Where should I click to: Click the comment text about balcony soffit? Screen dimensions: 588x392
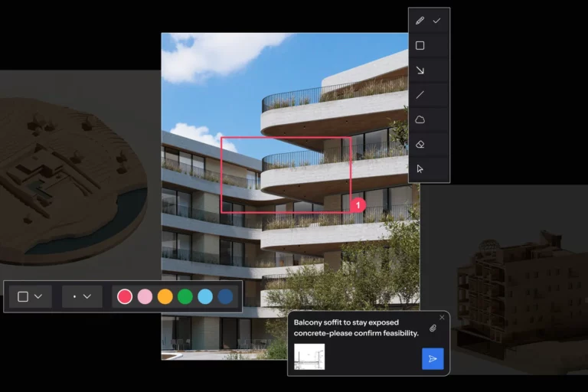pyautogui.click(x=356, y=328)
